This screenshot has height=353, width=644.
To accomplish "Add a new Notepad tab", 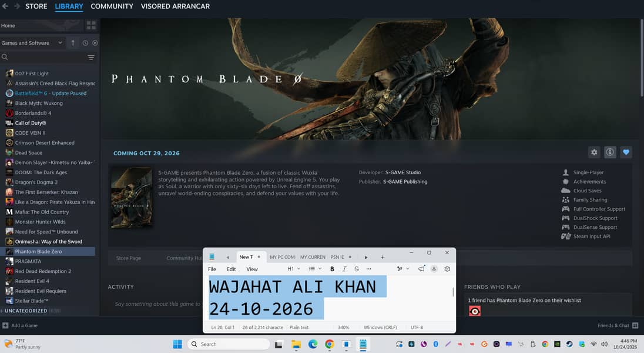I will pos(382,257).
